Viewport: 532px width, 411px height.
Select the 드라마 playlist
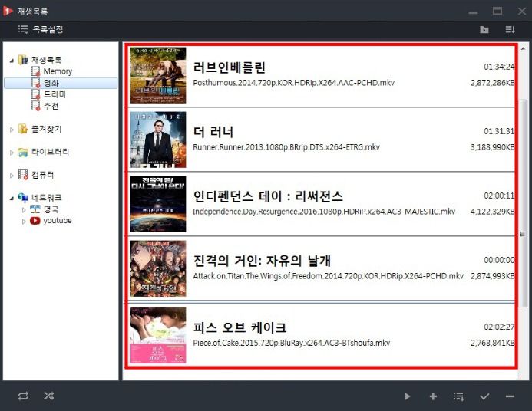[x=55, y=94]
